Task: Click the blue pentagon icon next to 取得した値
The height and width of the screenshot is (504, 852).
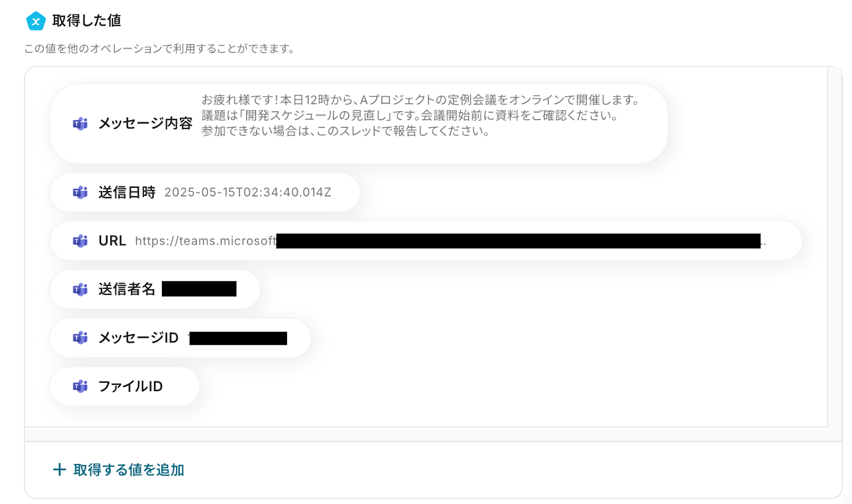Action: point(36,21)
